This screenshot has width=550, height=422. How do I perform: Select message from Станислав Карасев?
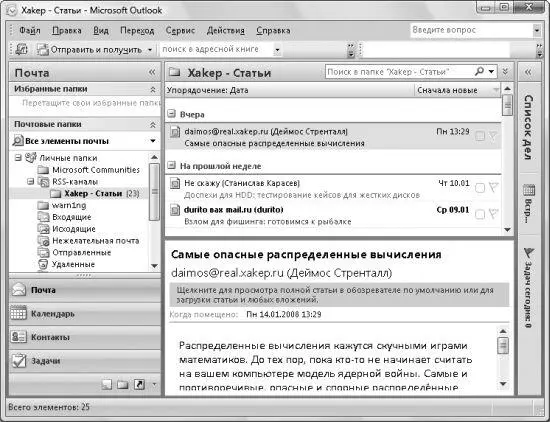click(x=333, y=188)
